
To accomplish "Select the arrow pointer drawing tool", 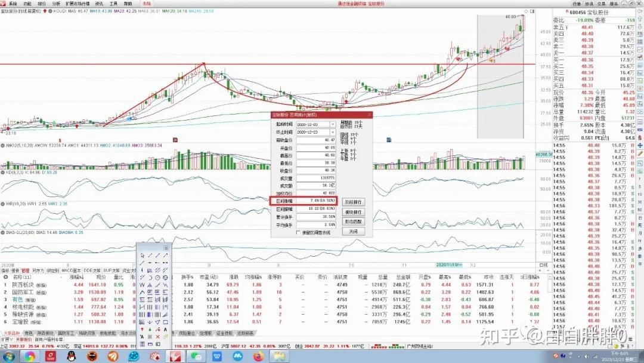I will pyautogui.click(x=142, y=256).
